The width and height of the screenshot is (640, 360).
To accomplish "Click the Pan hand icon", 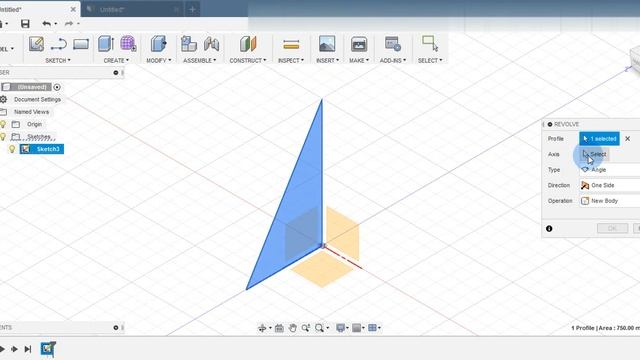I will tap(292, 328).
